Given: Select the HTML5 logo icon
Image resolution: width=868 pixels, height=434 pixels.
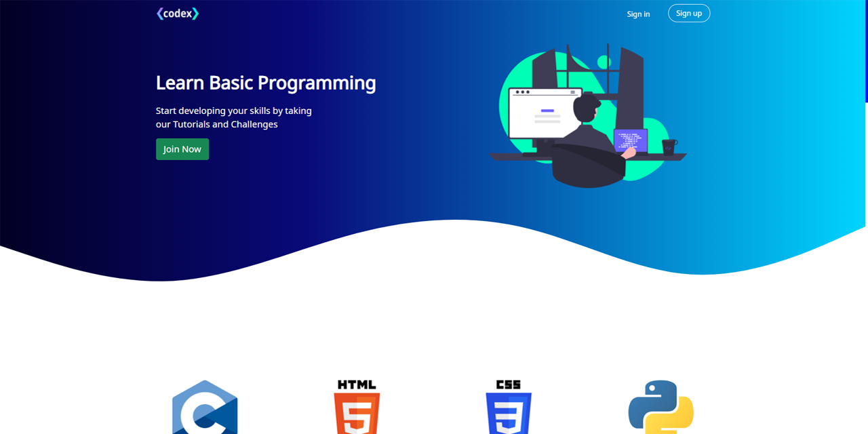Looking at the screenshot, I should (x=357, y=407).
